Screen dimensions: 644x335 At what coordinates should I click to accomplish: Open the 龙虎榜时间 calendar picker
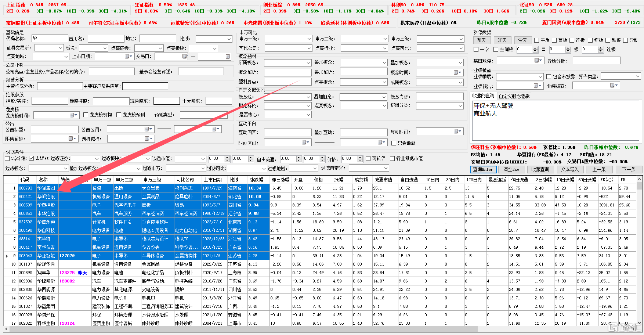point(74,115)
